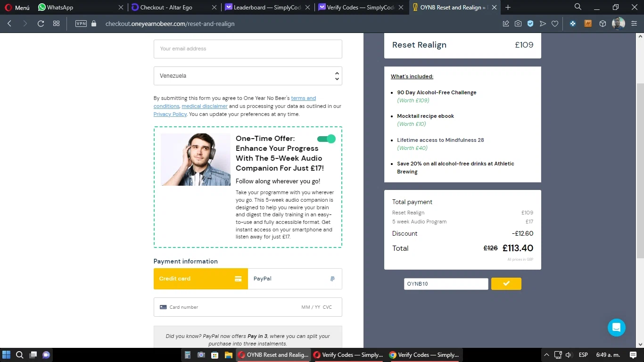Click the Mocktail recipe ebook item
This screenshot has height=362, width=644.
click(x=425, y=116)
